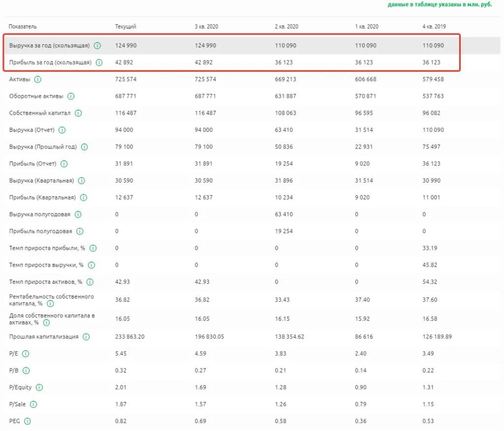Click info icon beside P/Sale
Image resolution: width=504 pixels, height=431 pixels.
[x=33, y=404]
